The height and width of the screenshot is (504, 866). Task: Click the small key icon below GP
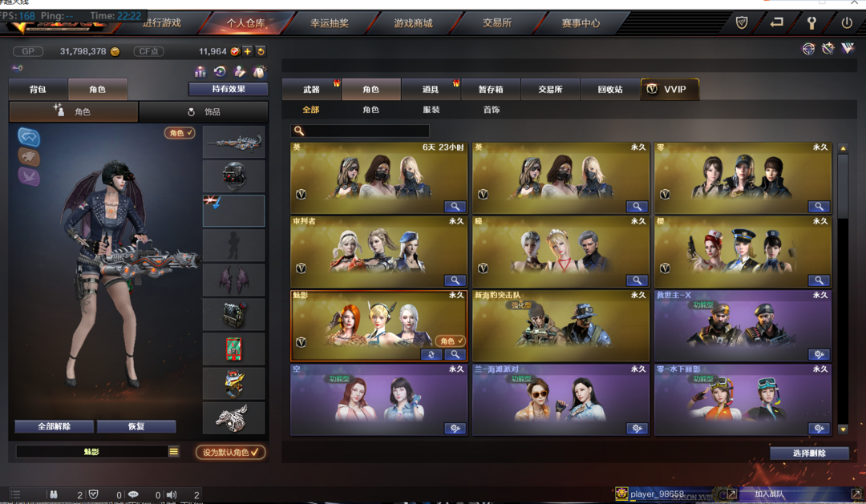point(17,68)
